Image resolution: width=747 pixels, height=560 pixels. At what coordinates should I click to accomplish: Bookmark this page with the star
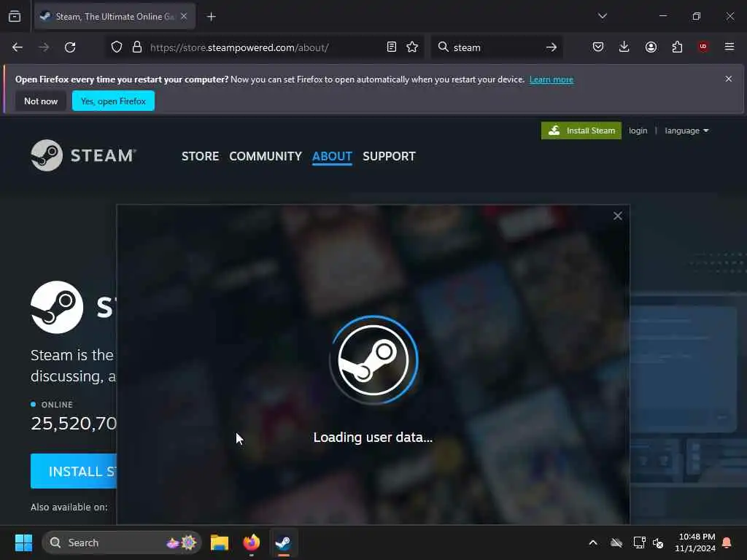click(412, 47)
